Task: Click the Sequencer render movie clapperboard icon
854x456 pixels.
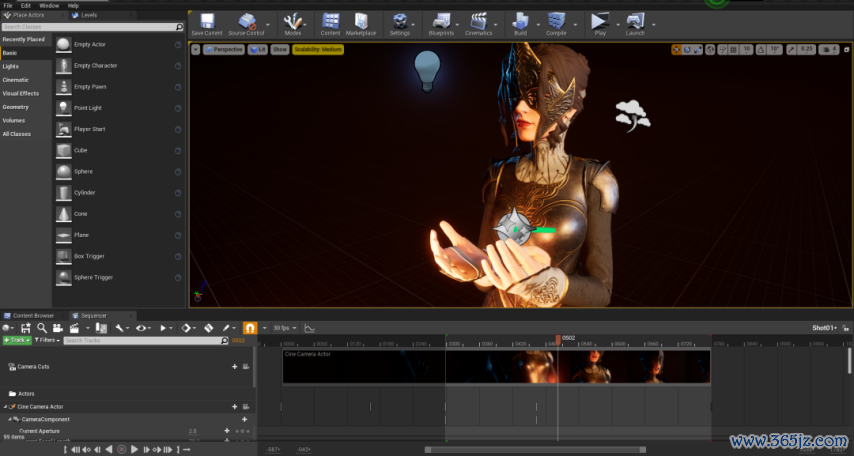Action: pos(74,327)
